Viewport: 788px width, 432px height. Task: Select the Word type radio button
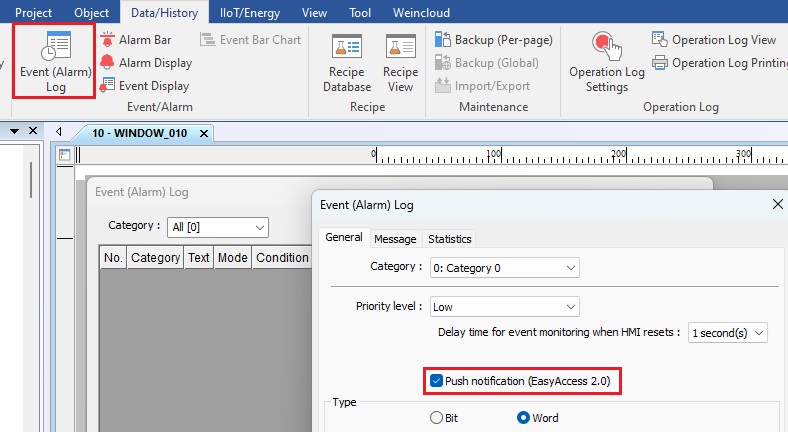[x=523, y=417]
